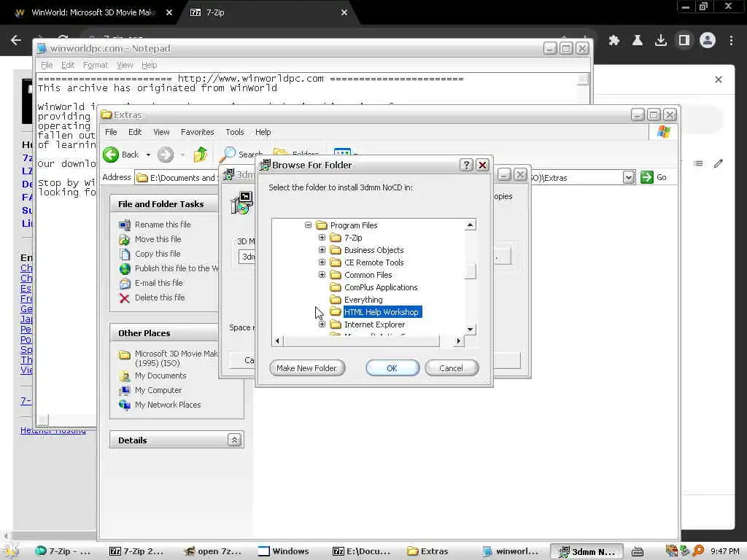The image size is (747, 560).
Task: Click Publish this file to the Web
Action: (177, 268)
